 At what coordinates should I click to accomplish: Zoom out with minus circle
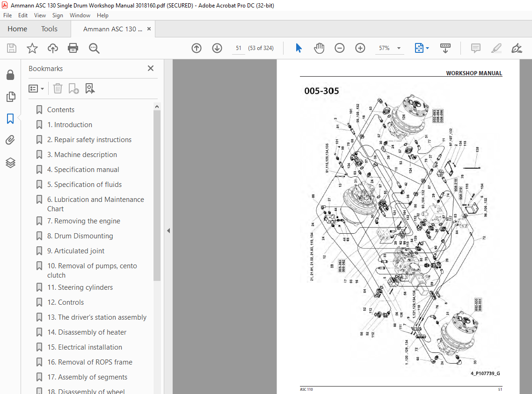339,48
